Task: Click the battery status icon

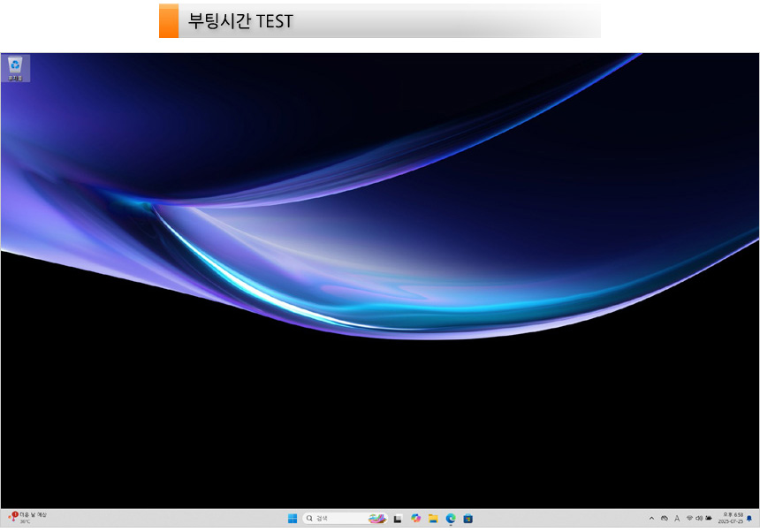Action: tap(709, 519)
